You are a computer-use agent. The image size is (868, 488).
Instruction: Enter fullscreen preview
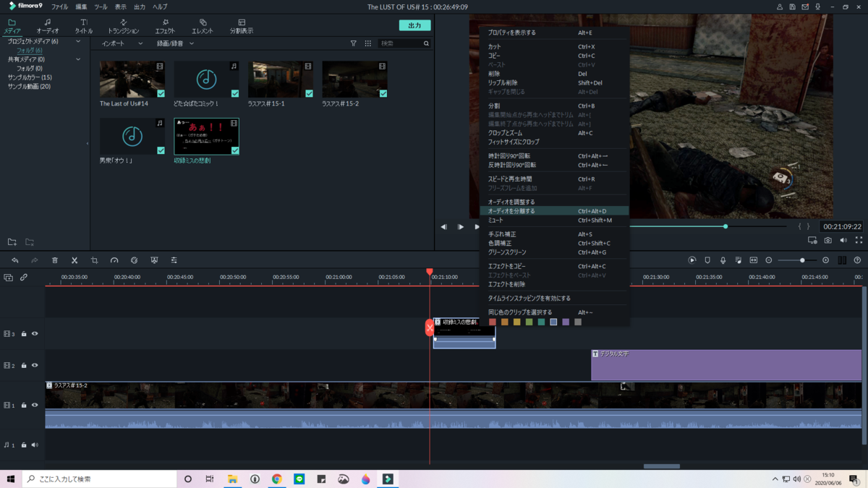(x=859, y=240)
